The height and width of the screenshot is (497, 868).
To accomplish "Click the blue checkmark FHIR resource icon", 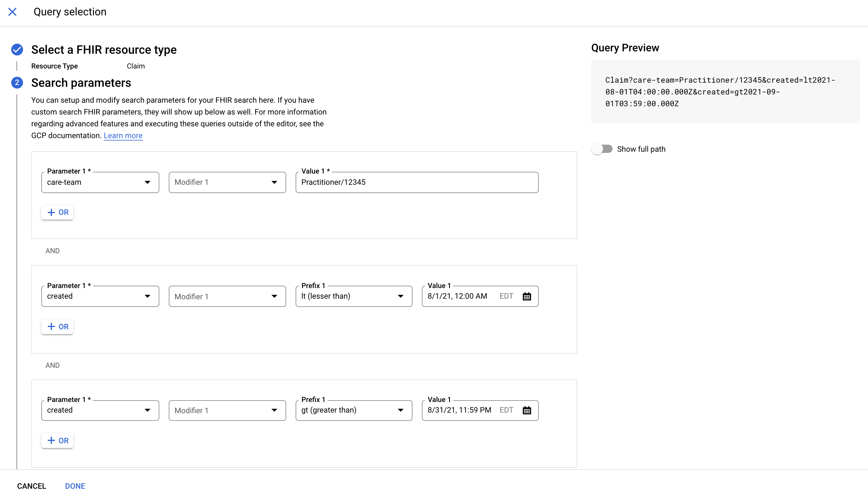I will [x=17, y=49].
